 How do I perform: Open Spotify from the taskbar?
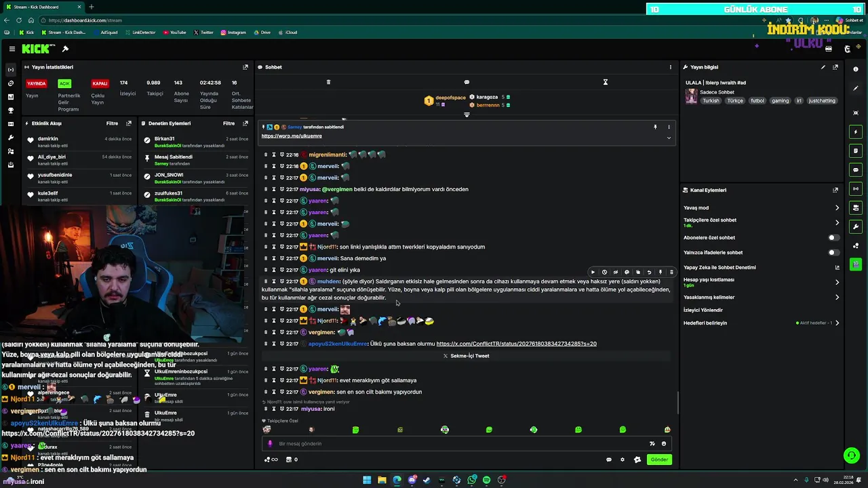pos(486,480)
